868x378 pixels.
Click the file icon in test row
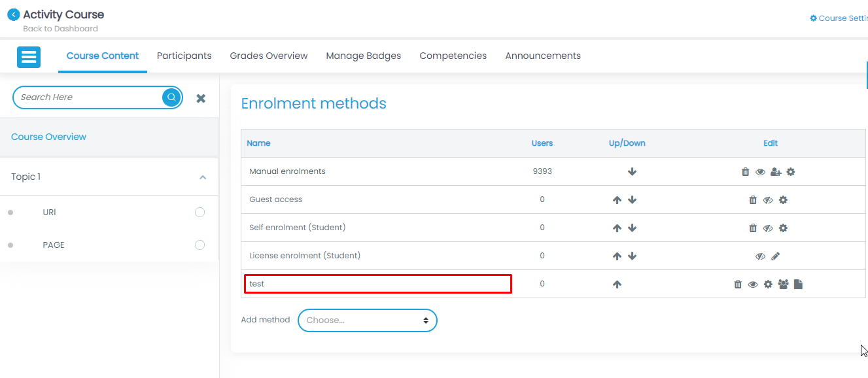click(798, 284)
